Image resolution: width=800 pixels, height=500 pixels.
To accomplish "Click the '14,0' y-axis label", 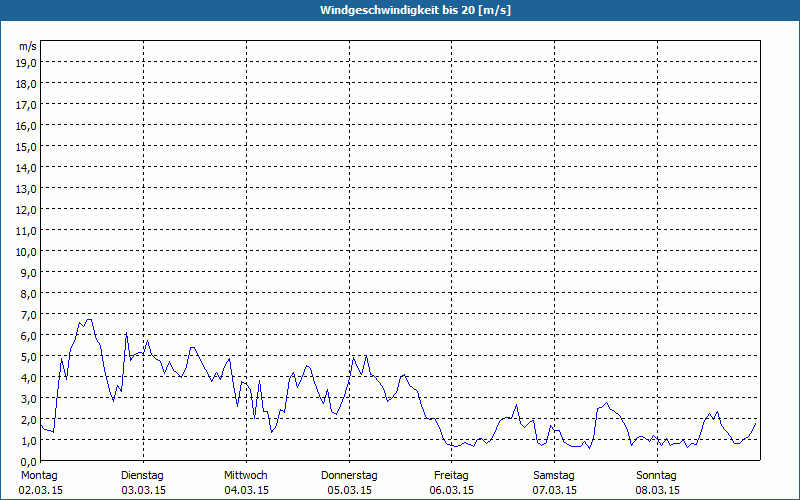I will (26, 168).
